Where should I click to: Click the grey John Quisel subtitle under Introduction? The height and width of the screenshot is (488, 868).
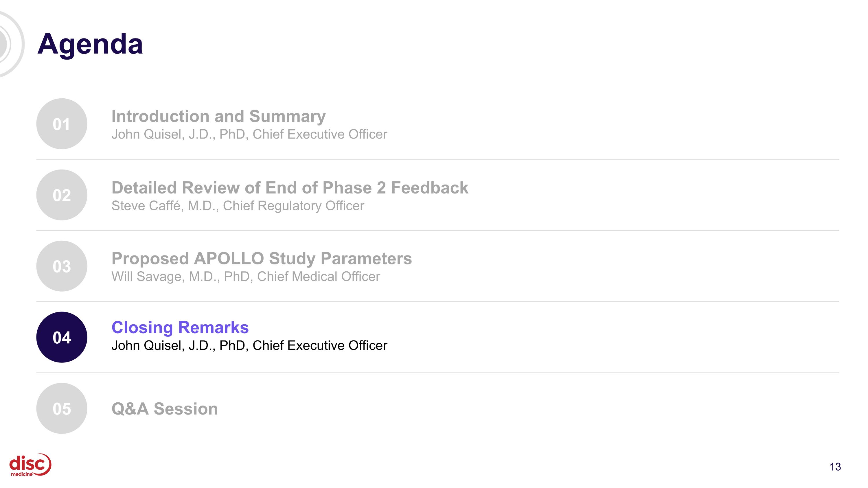click(x=249, y=135)
